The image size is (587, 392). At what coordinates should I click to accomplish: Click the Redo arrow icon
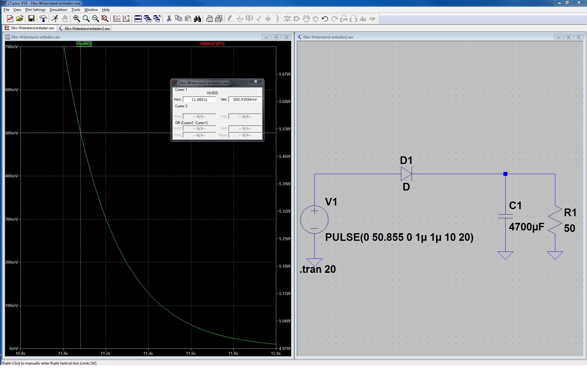pos(335,19)
